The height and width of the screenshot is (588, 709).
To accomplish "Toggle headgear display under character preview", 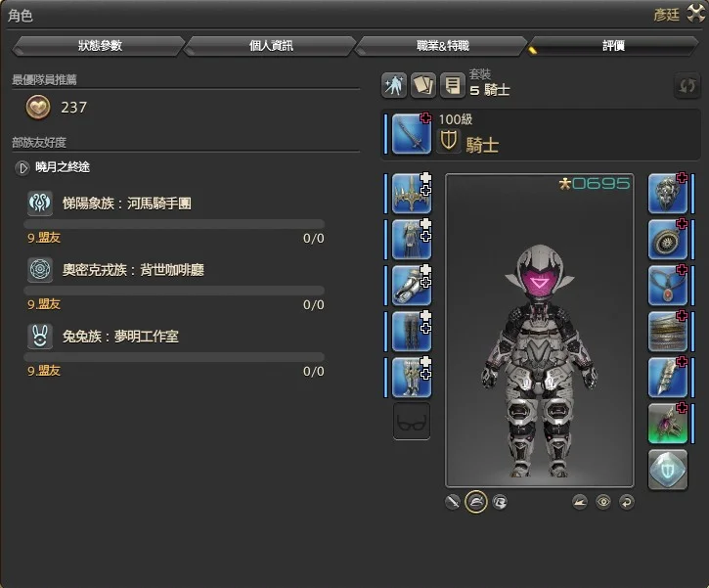I will point(476,502).
